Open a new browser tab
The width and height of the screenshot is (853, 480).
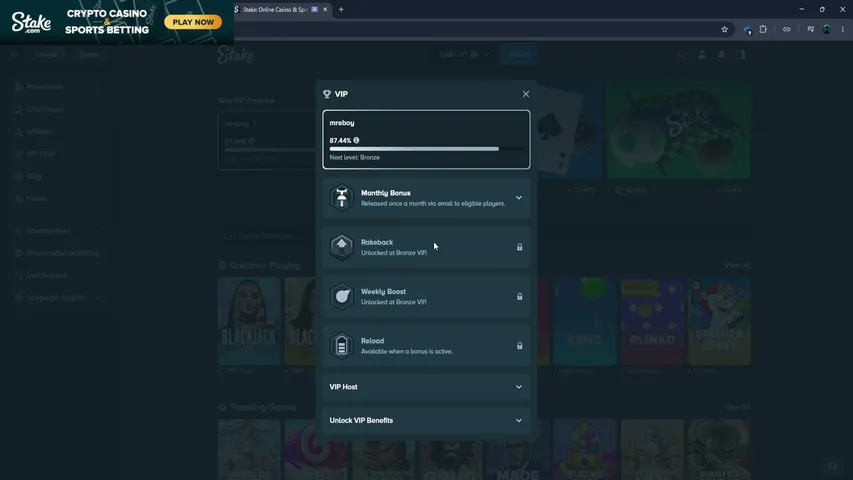point(341,9)
